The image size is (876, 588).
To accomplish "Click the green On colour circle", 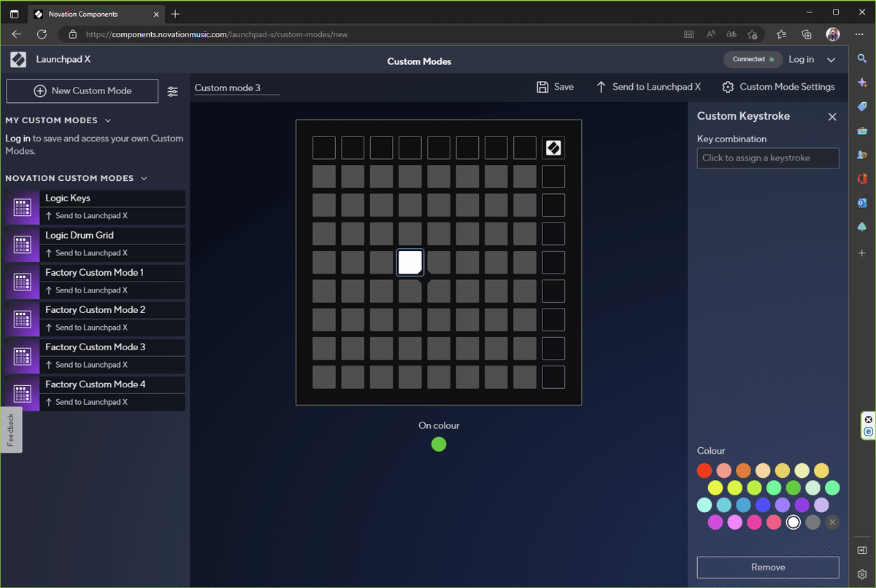I will [x=439, y=444].
